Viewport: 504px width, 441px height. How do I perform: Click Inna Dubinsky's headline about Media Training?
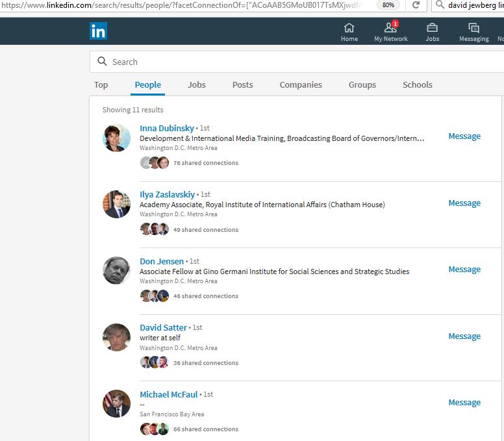coord(282,138)
